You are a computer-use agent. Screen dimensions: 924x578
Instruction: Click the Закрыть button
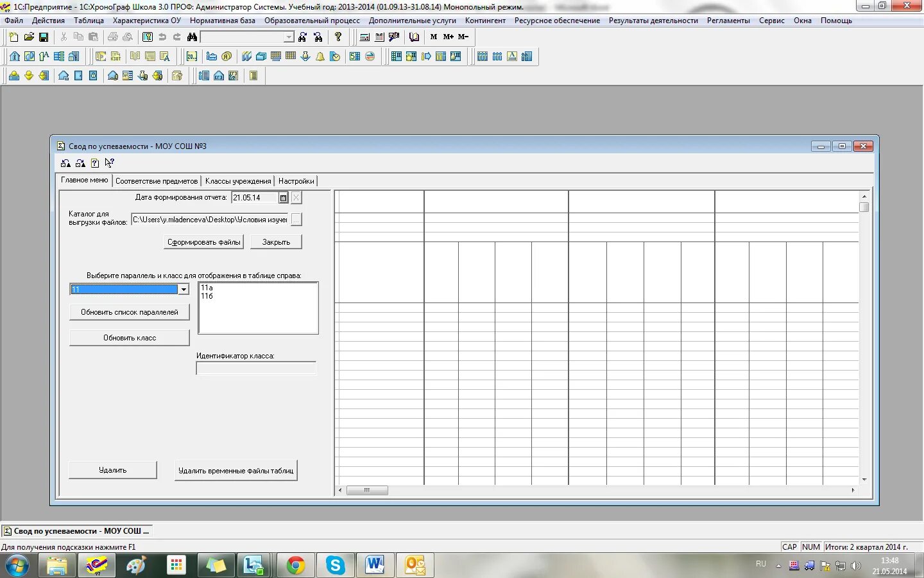click(x=276, y=242)
